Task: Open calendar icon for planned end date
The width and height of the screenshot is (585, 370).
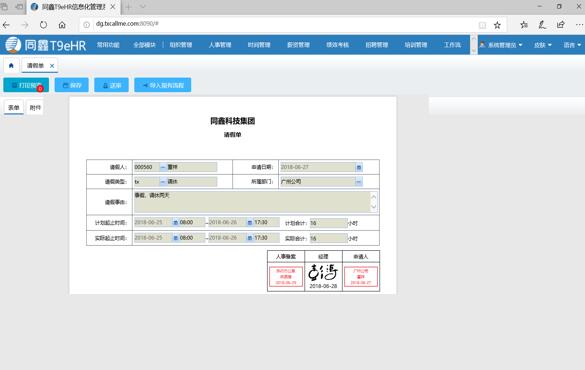Action: pos(250,223)
